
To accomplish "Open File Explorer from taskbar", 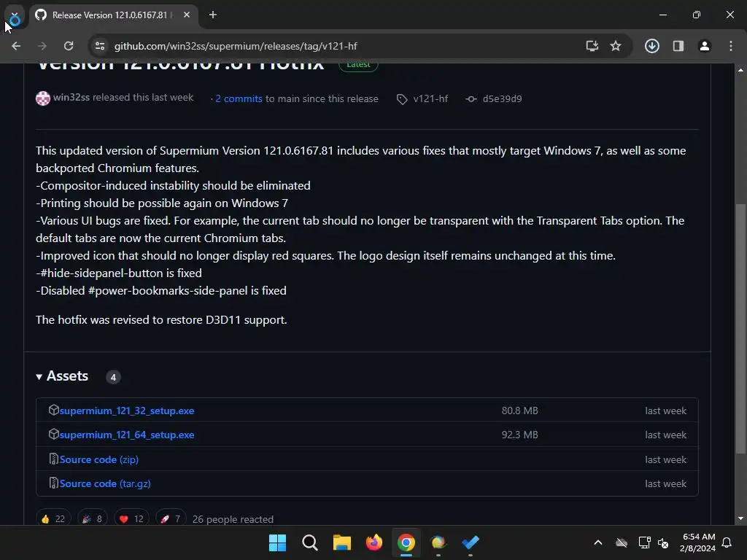I will tap(341, 542).
